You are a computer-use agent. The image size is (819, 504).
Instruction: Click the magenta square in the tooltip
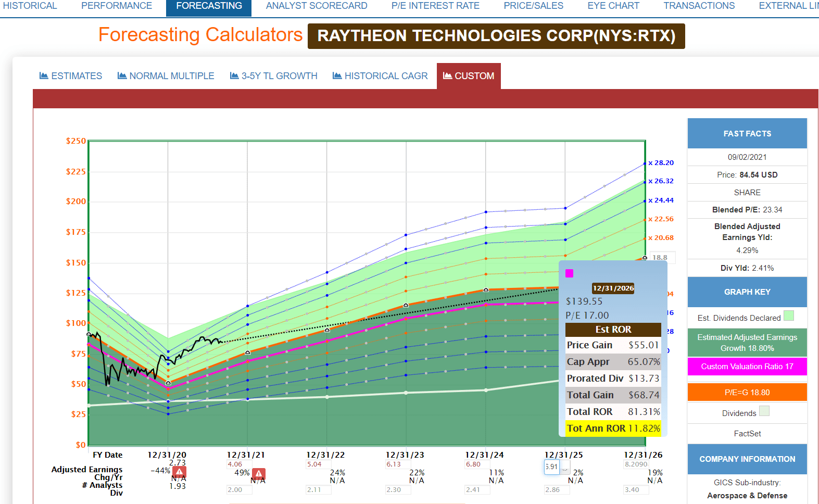[570, 273]
